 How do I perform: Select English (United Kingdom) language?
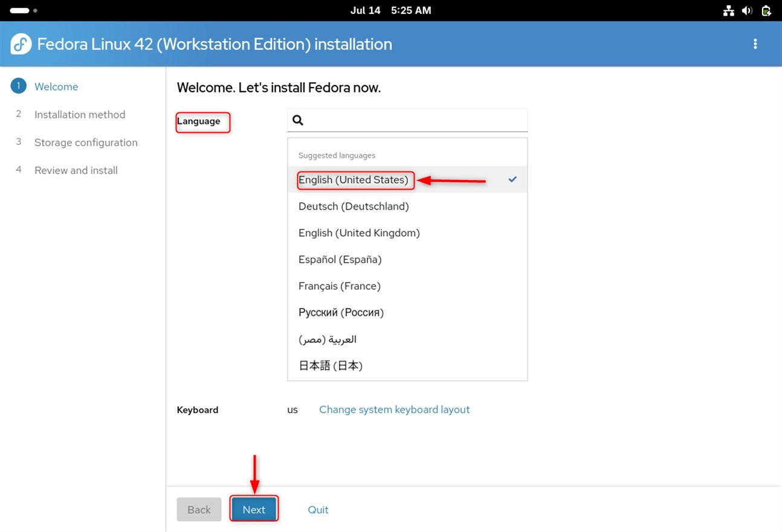[407, 232]
